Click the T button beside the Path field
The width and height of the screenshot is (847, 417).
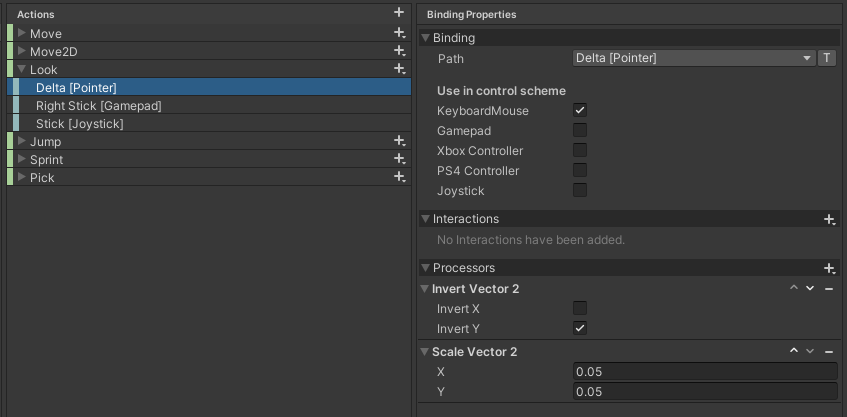(x=826, y=58)
